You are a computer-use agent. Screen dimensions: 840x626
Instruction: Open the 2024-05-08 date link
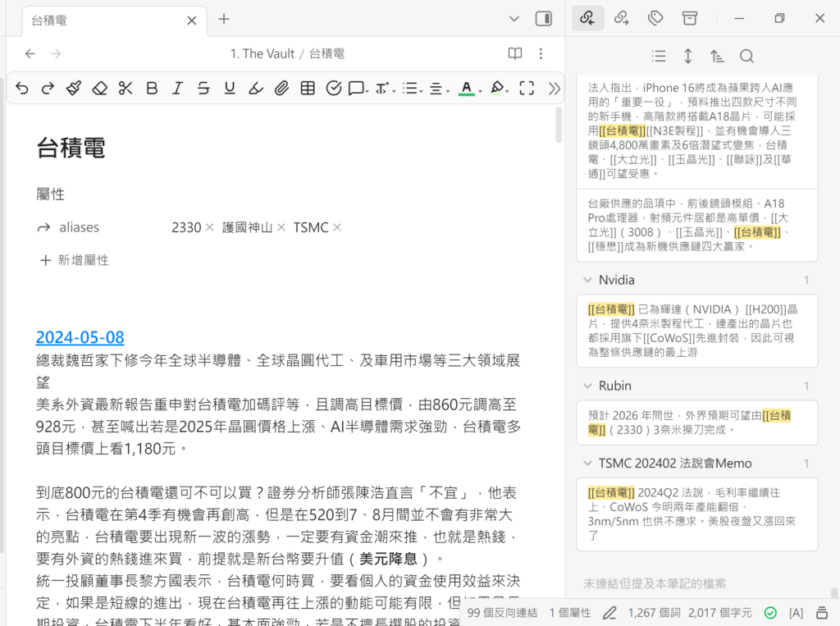[80, 337]
